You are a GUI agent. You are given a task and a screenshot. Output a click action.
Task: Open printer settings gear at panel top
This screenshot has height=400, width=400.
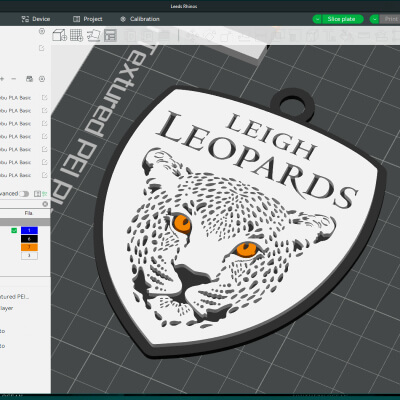coord(42,31)
